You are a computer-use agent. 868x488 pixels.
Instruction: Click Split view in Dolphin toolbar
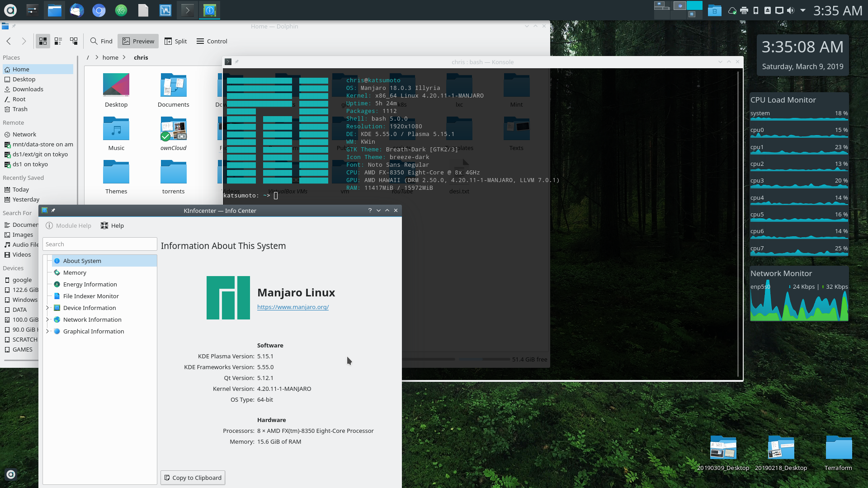pos(176,41)
